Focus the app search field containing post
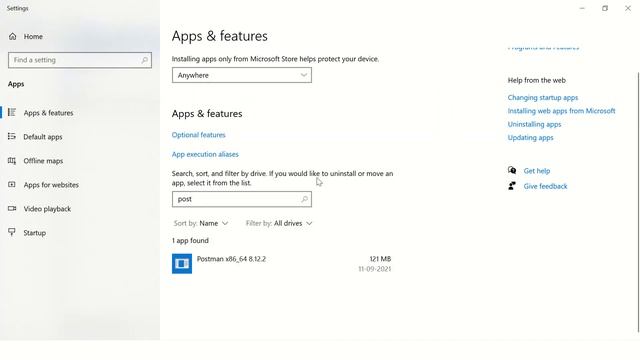 242,199
